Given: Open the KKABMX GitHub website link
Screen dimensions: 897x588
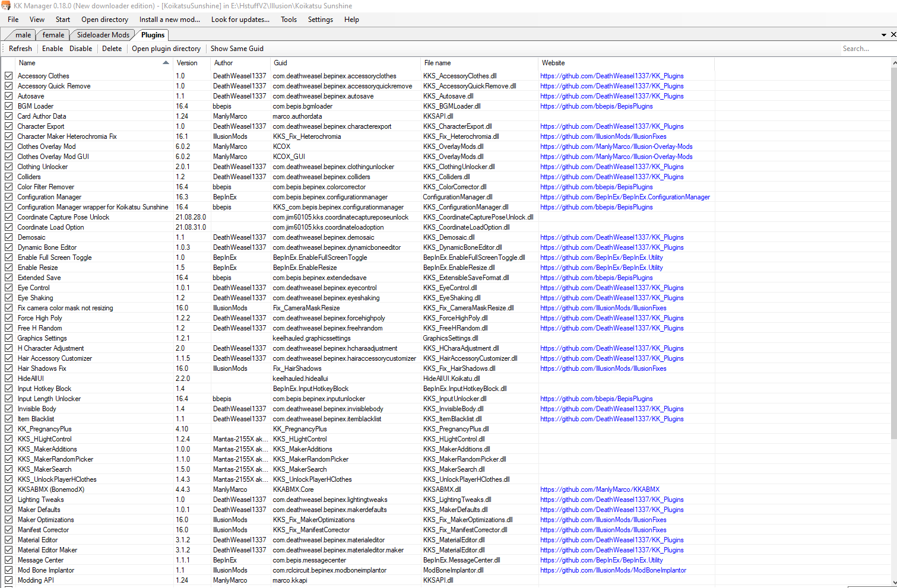Looking at the screenshot, I should tap(600, 490).
